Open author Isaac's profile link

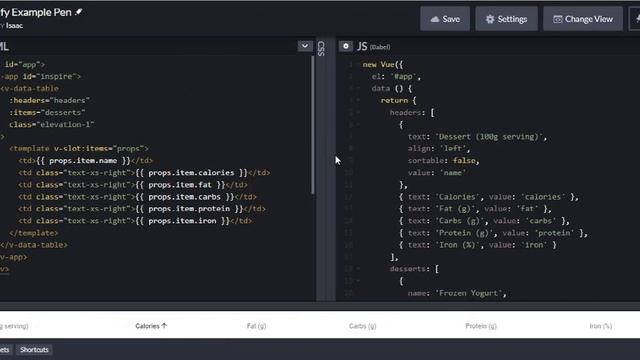tap(14, 26)
